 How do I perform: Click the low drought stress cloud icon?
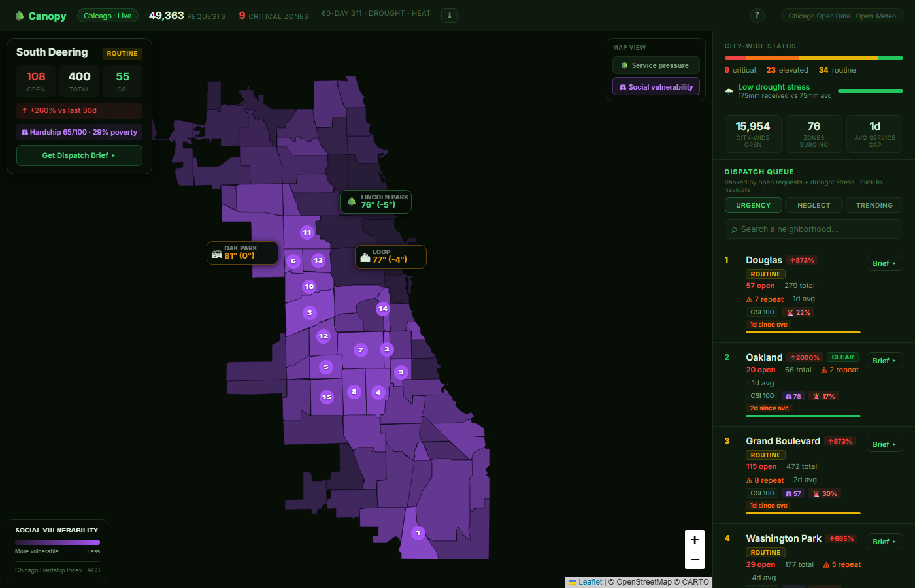tap(729, 91)
